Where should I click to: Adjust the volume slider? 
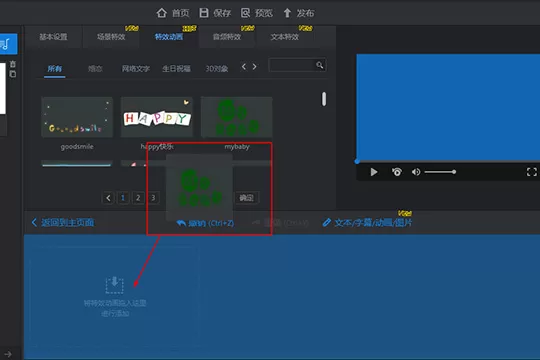tap(440, 172)
